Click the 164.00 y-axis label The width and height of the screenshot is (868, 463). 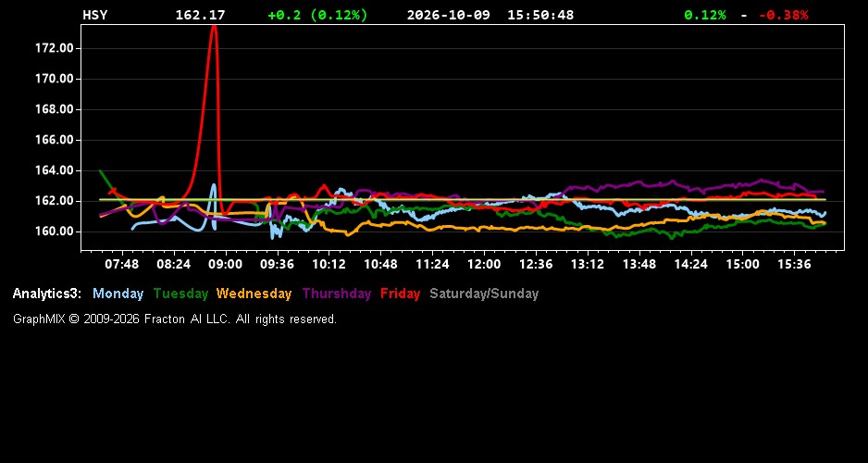[x=55, y=170]
